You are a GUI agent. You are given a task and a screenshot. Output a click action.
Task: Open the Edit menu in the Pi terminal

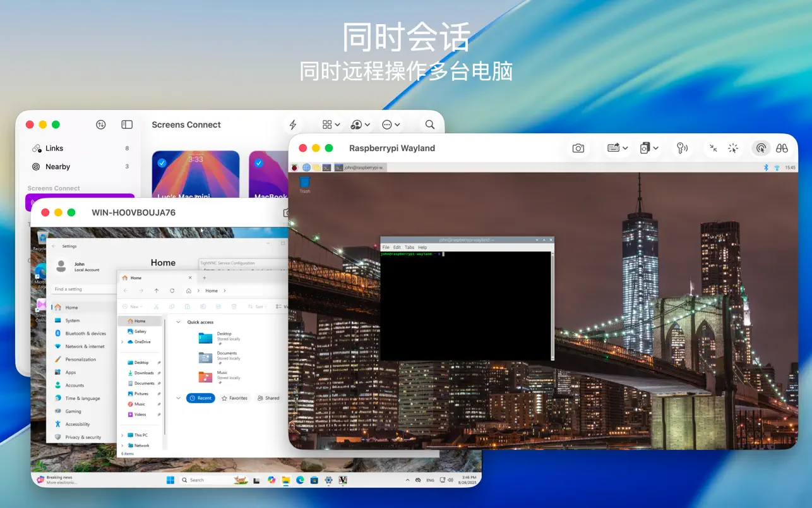pyautogui.click(x=397, y=247)
